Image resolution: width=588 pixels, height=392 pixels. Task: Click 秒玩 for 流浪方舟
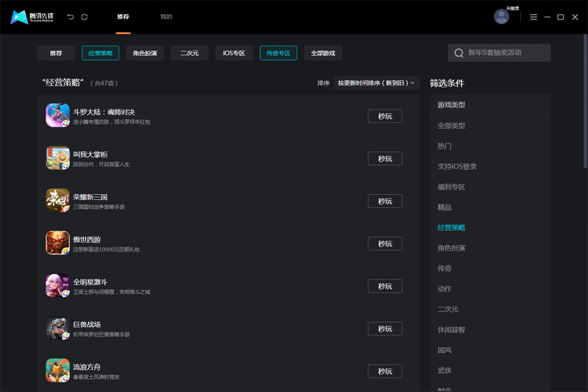pos(384,371)
